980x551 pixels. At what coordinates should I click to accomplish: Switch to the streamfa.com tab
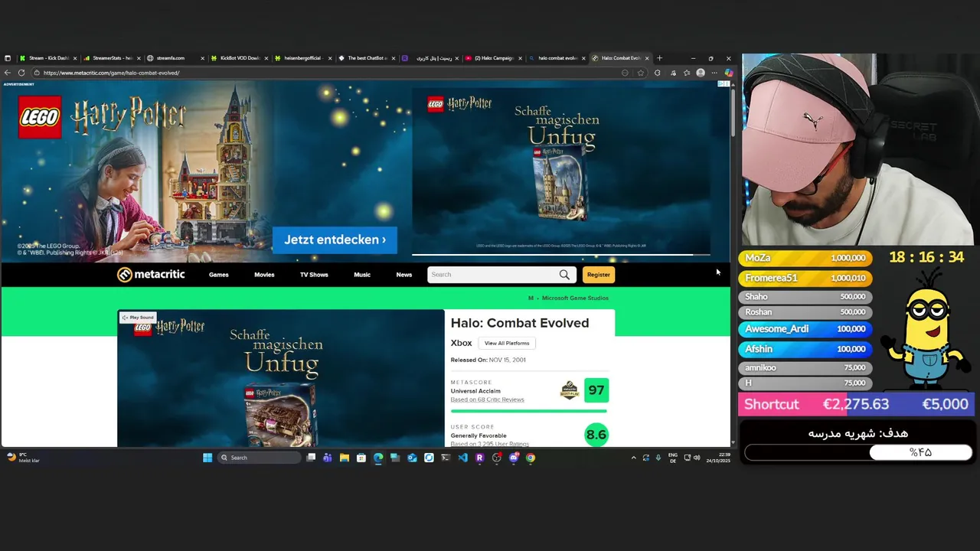click(x=175, y=58)
